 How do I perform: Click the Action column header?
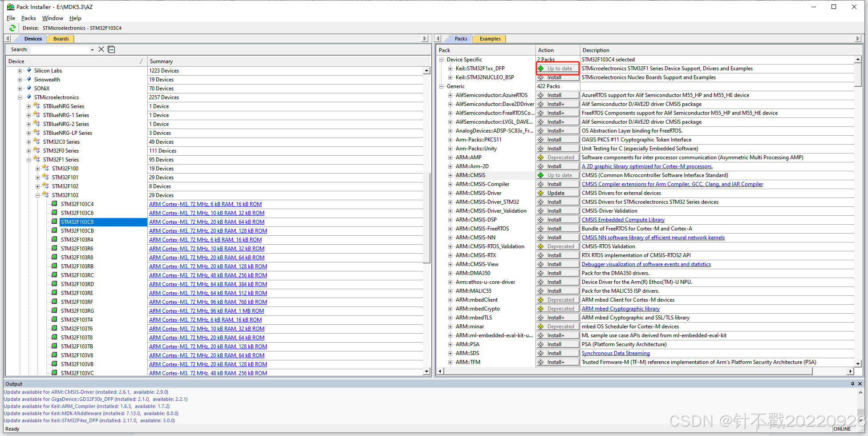(558, 50)
